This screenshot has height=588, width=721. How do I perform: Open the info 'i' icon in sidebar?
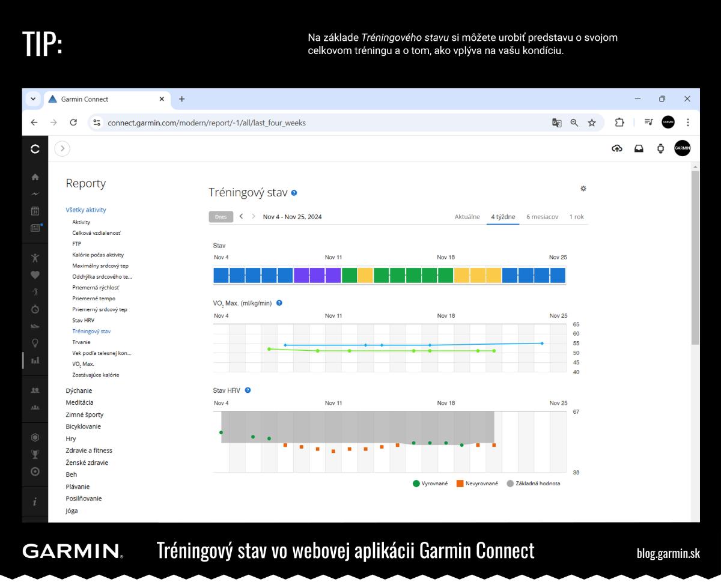tap(35, 502)
